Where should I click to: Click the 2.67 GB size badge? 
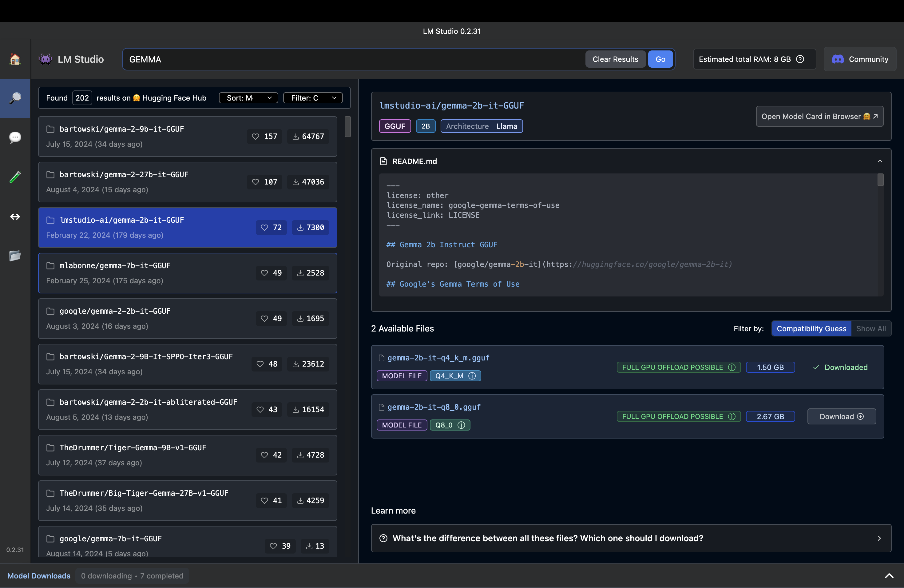coord(770,416)
